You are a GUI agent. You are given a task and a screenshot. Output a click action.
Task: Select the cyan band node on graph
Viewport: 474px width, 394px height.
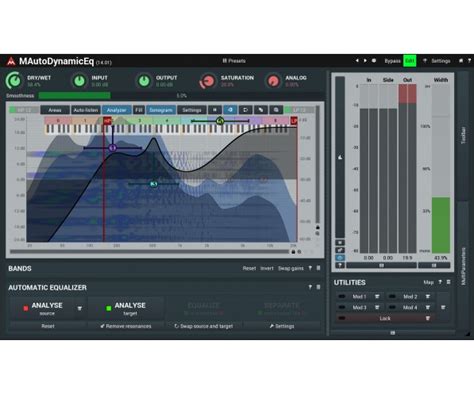pyautogui.click(x=154, y=184)
